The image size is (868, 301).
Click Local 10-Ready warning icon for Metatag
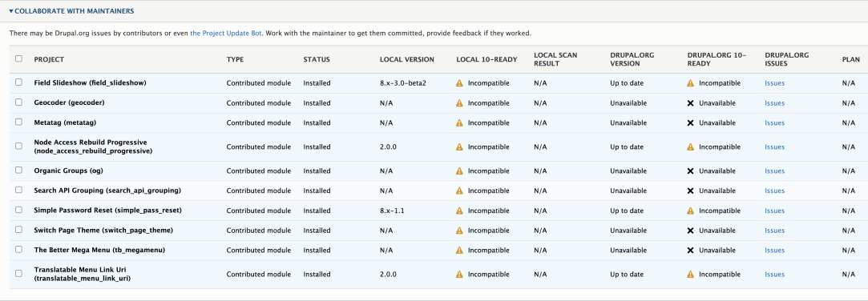[x=459, y=122]
